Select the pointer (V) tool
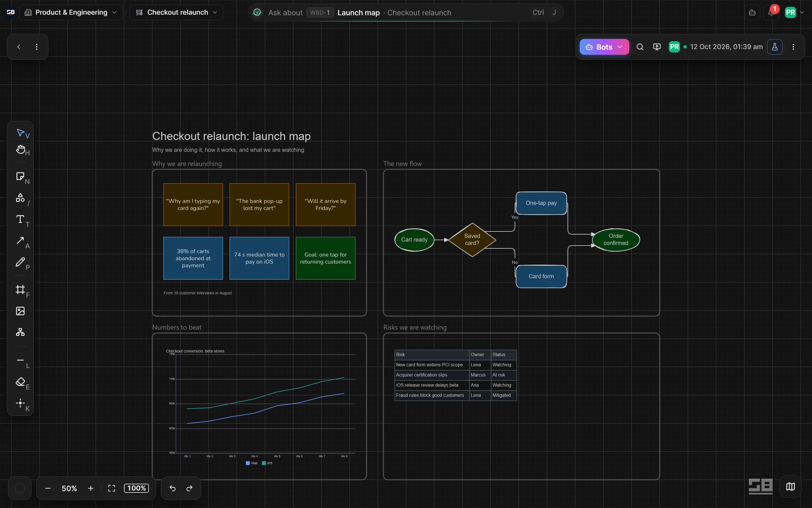812x508 pixels. (x=21, y=133)
